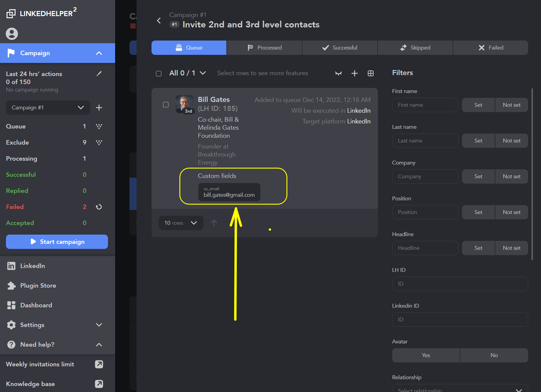Click the Headline filter field

tap(425, 248)
